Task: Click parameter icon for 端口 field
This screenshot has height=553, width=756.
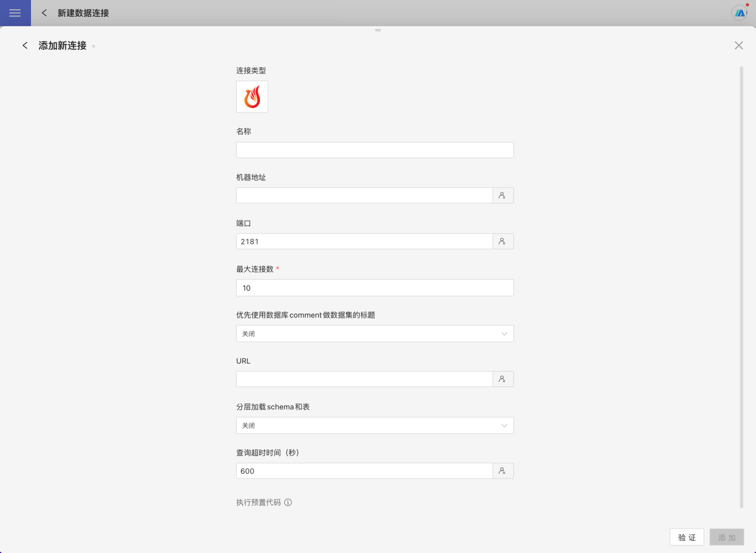Action: 502,241
